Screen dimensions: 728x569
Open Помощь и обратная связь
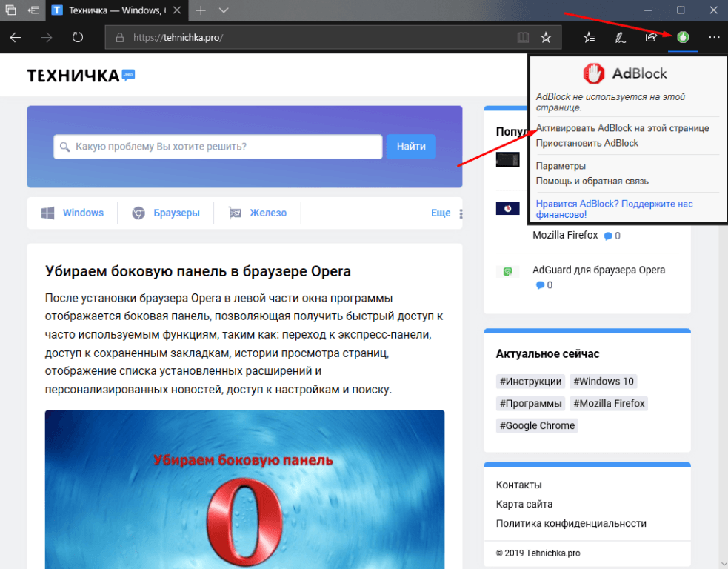click(x=592, y=182)
